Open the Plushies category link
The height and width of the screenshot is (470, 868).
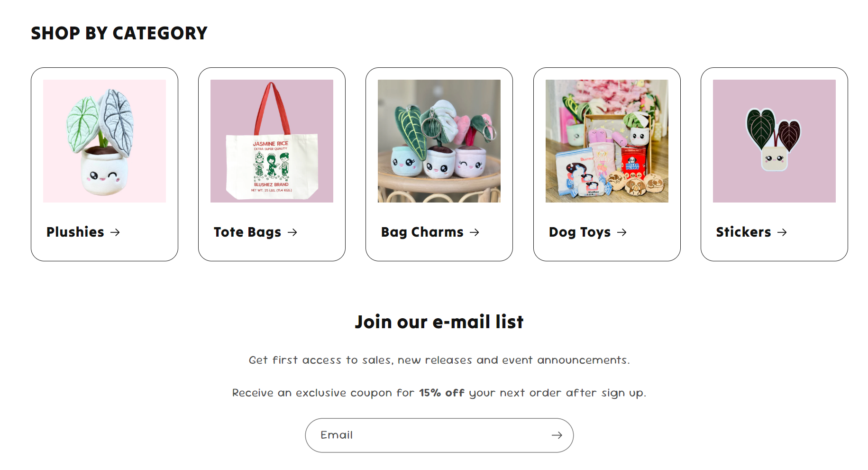coord(76,232)
